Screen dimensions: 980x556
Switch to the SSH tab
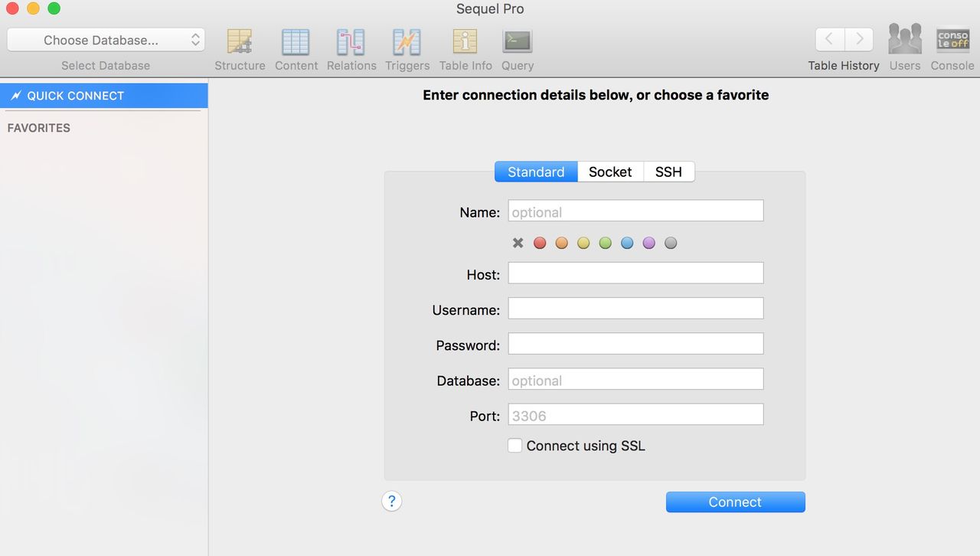pyautogui.click(x=668, y=172)
